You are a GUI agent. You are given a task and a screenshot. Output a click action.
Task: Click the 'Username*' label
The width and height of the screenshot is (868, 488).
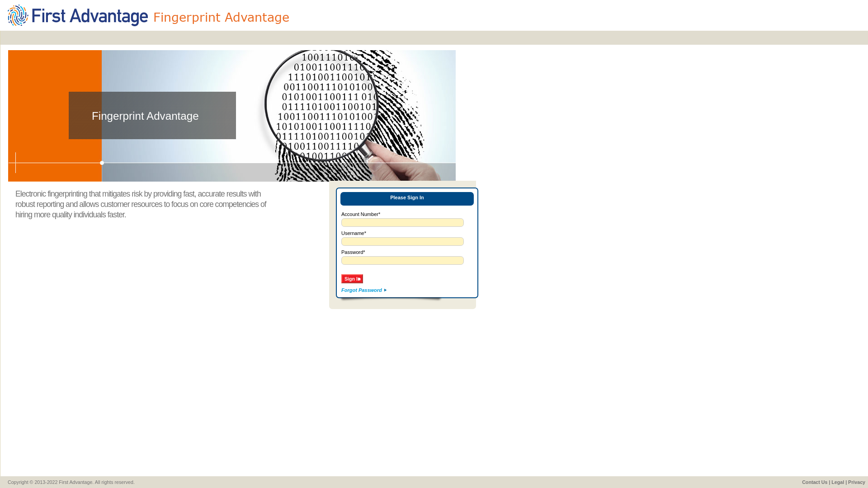click(354, 233)
